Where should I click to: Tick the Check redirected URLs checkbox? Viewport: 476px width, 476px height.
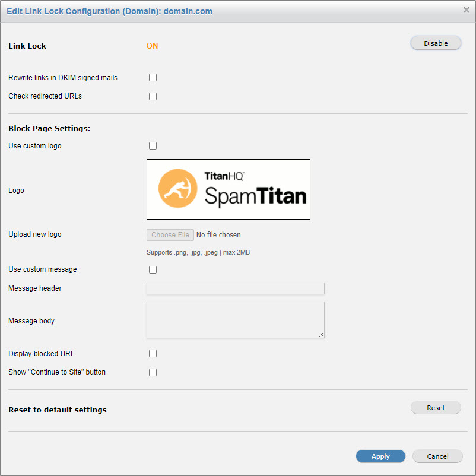pyautogui.click(x=153, y=96)
